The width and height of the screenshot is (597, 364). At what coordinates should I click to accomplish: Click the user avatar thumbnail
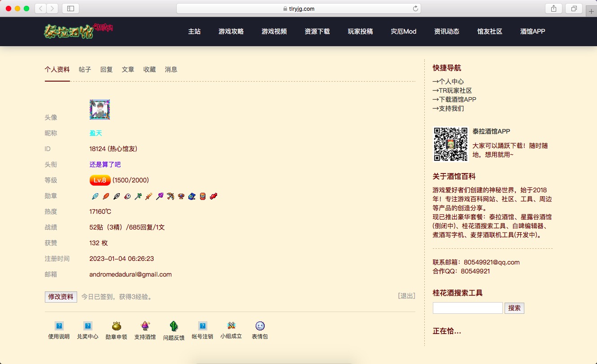100,110
